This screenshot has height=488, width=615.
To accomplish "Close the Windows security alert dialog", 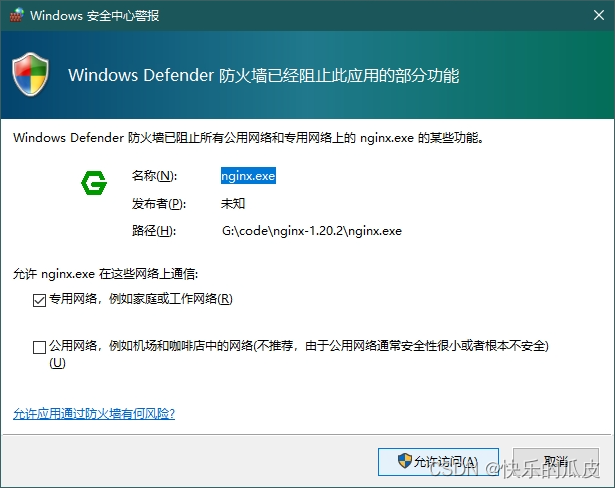I will [599, 15].
